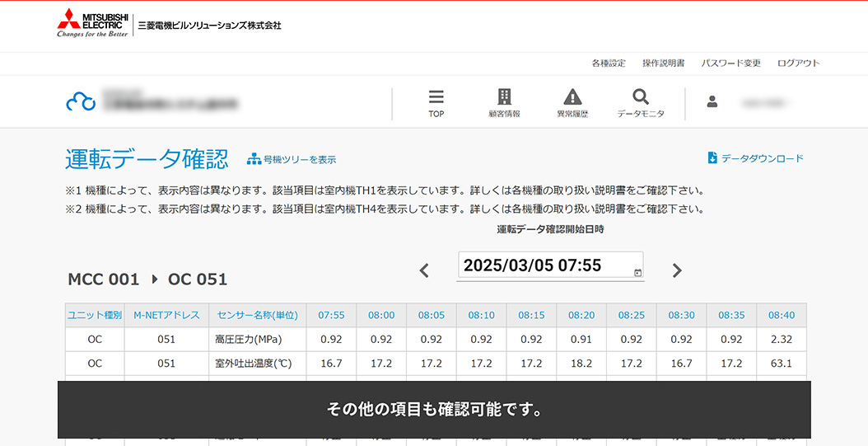Click the TOP hamburger menu icon
The height and width of the screenshot is (446, 868).
point(436,97)
